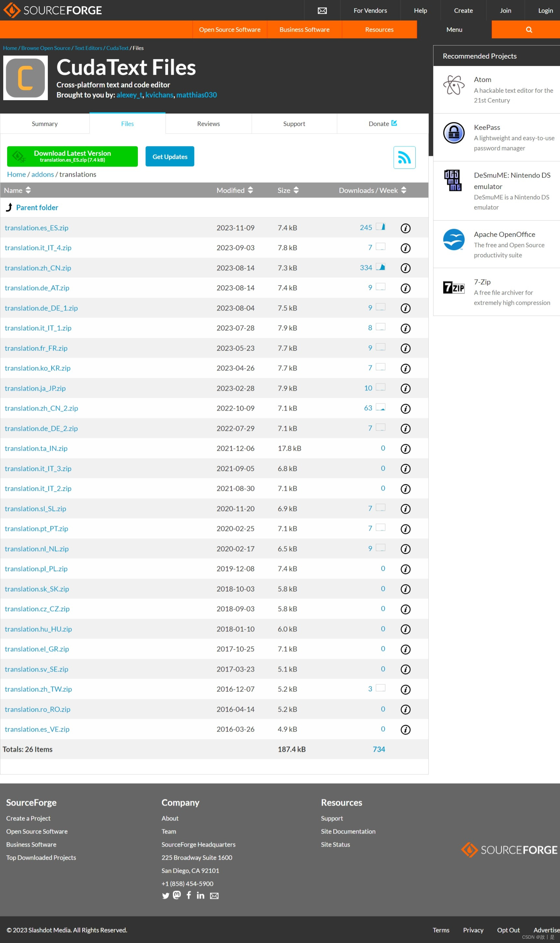The height and width of the screenshot is (943, 560).
Task: Open the addons breadcrumb link
Action: point(43,174)
